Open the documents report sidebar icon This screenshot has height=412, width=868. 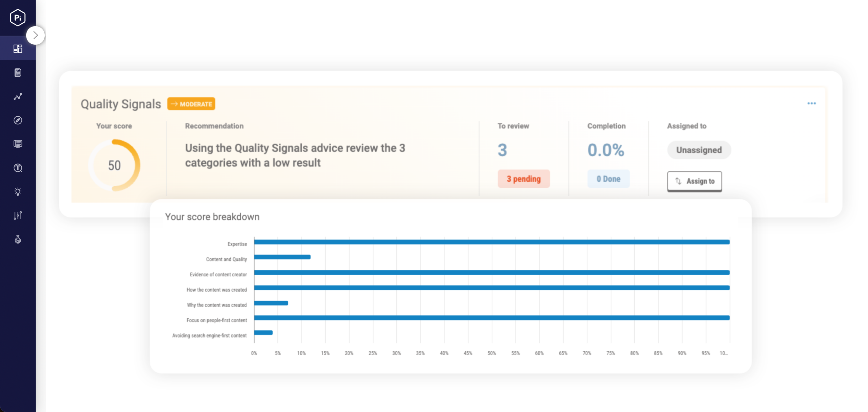pyautogui.click(x=17, y=73)
